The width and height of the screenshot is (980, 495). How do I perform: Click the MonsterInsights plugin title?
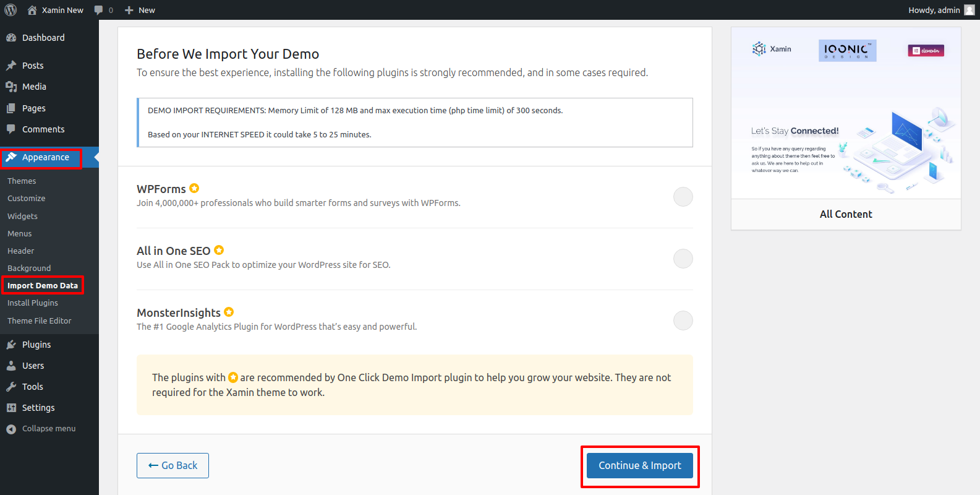(179, 312)
